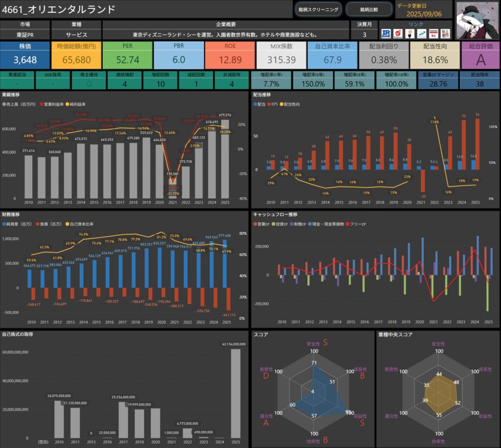
Task: Select the PER card showing 52.74
Action: [x=128, y=55]
